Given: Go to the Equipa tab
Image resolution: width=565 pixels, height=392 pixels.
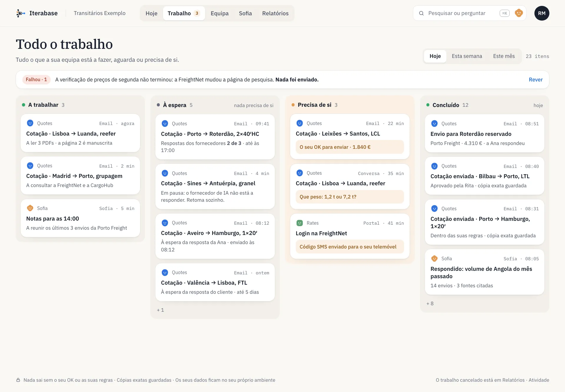Looking at the screenshot, I should pyautogui.click(x=220, y=13).
